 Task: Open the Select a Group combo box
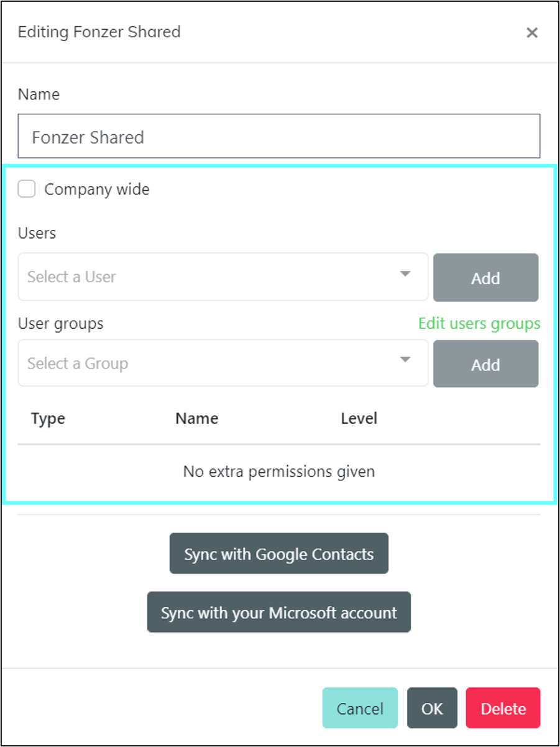coord(223,363)
